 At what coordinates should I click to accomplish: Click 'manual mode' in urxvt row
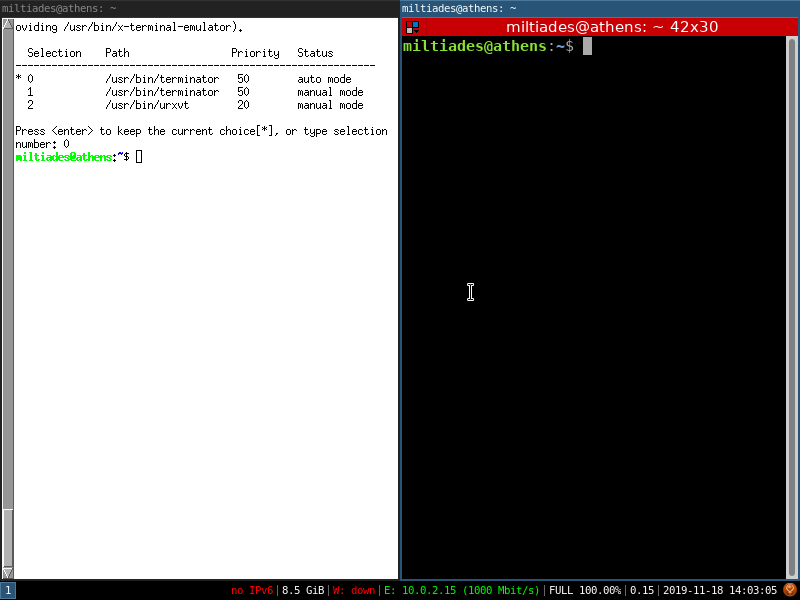(330, 105)
